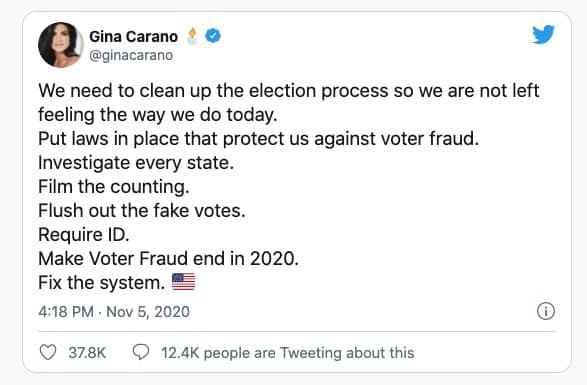Viewport: 587px width, 385px height.
Task: Open Gina Carano's profile picture
Action: [x=61, y=45]
